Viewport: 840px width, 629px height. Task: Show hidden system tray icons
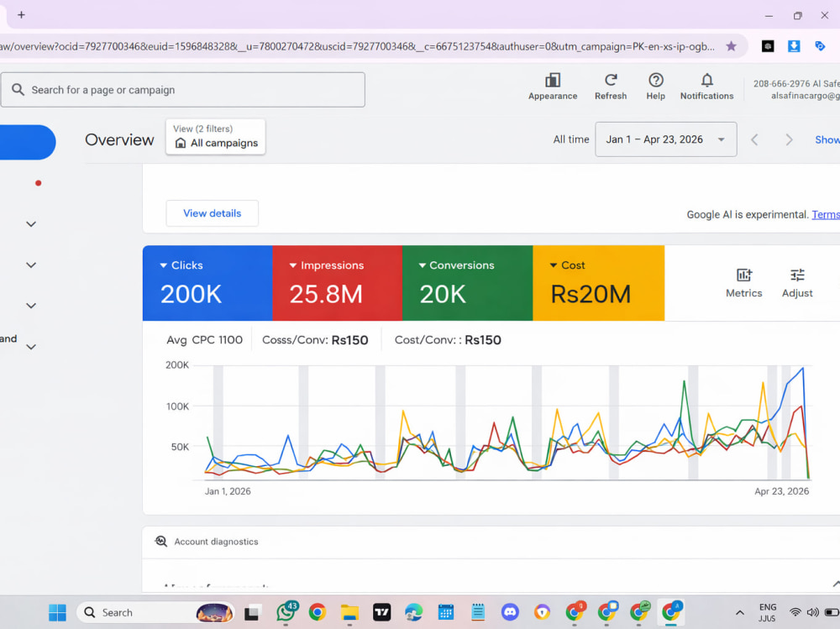(x=740, y=612)
